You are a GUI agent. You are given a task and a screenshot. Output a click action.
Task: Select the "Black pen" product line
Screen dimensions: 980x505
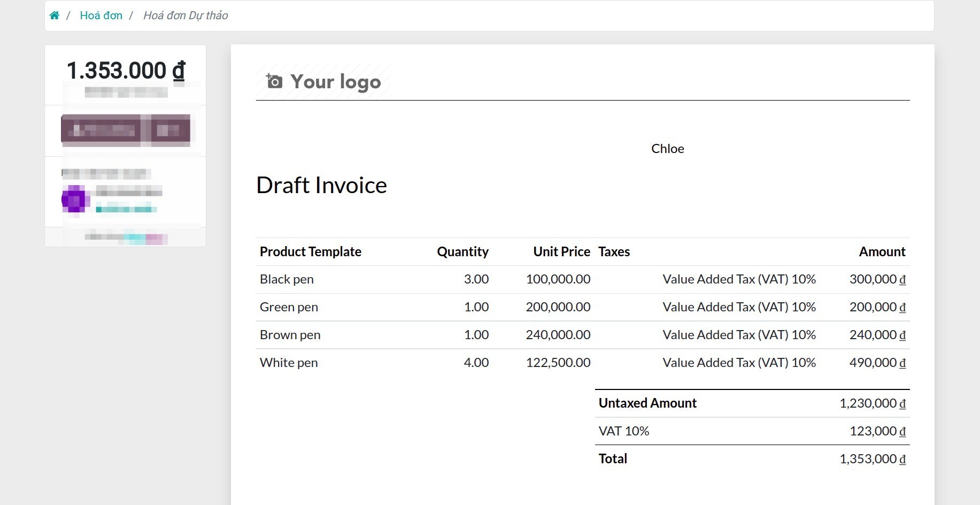[x=287, y=279]
